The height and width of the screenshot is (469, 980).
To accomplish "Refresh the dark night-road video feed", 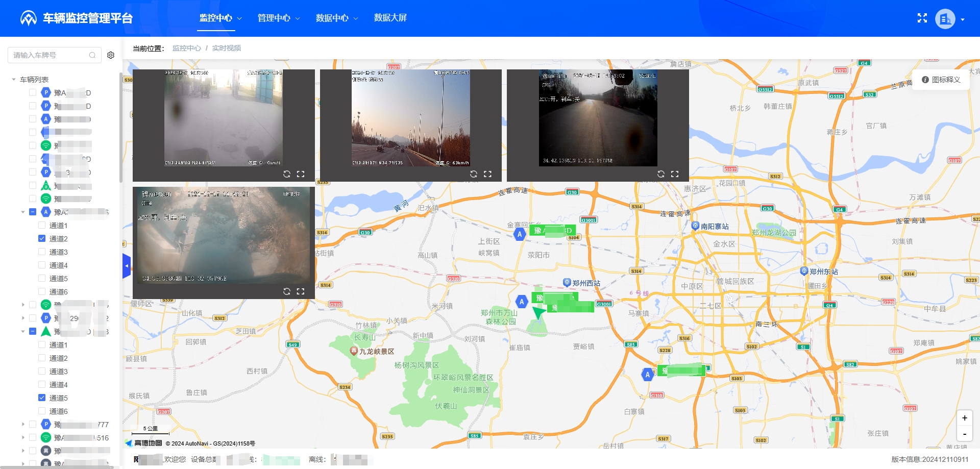I will tap(661, 174).
